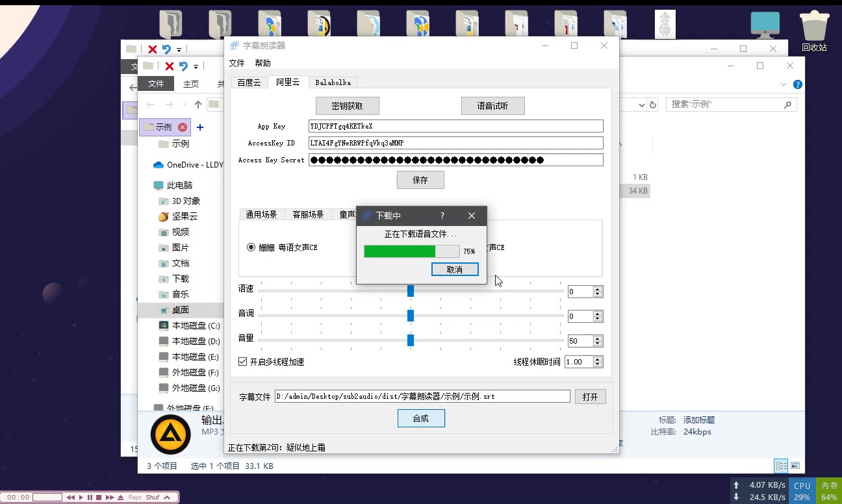Click the 音量 slider handle
Image resolution: width=842 pixels, height=504 pixels.
tap(411, 340)
